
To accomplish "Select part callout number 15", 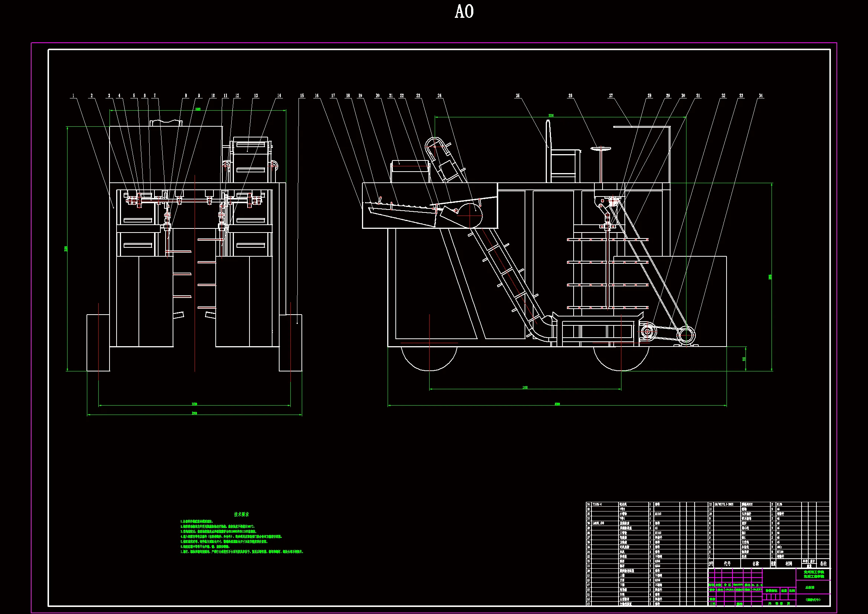I will (302, 96).
